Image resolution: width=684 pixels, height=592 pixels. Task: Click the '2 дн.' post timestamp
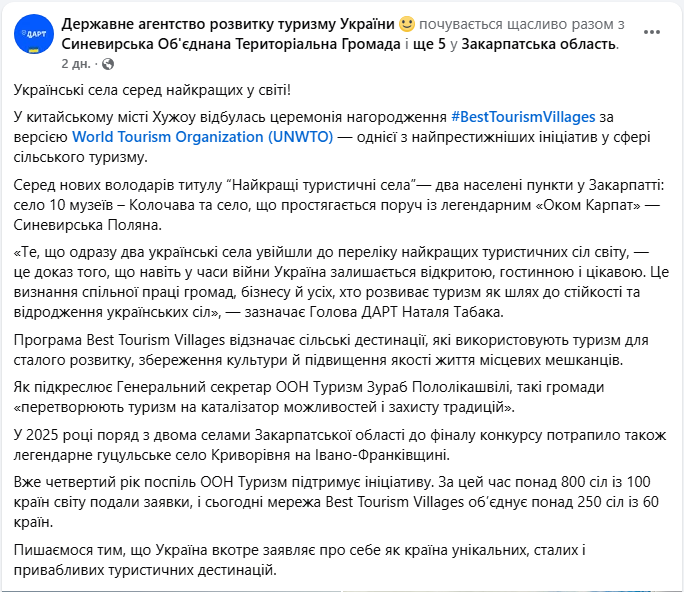[x=75, y=63]
